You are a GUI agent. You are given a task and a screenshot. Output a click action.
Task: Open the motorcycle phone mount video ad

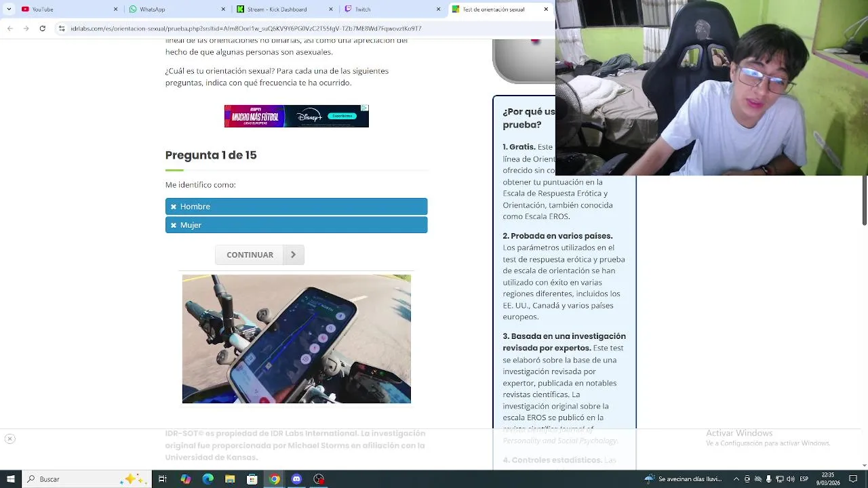[296, 339]
